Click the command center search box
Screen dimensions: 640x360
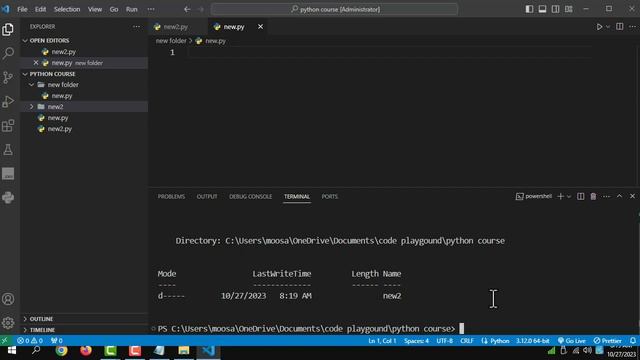(334, 9)
